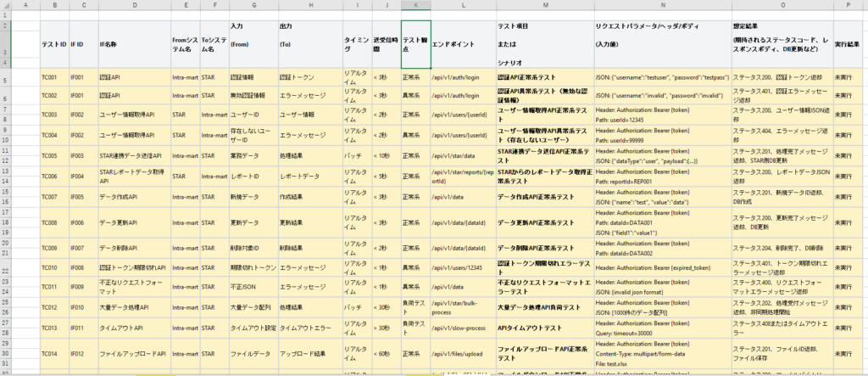Click the 送受信時間 header cell
Screen dimensions: 868x376
pos(387,44)
